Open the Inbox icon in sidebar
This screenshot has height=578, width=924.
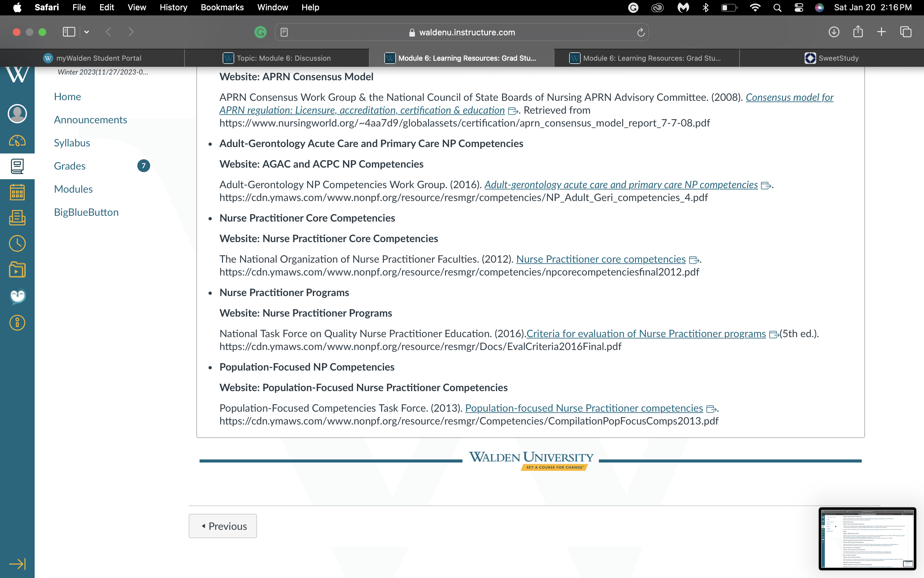pyautogui.click(x=17, y=217)
